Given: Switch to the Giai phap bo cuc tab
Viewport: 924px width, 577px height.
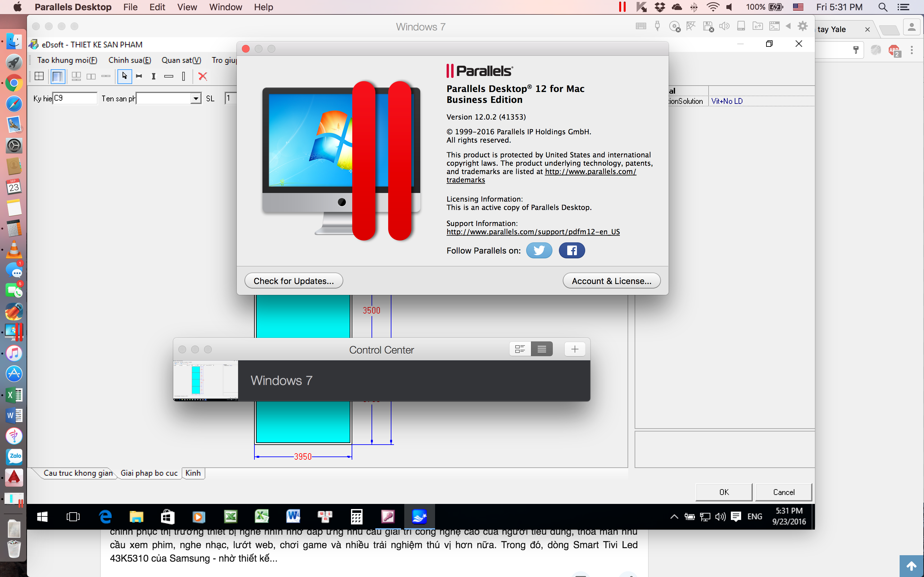Looking at the screenshot, I should tap(149, 473).
